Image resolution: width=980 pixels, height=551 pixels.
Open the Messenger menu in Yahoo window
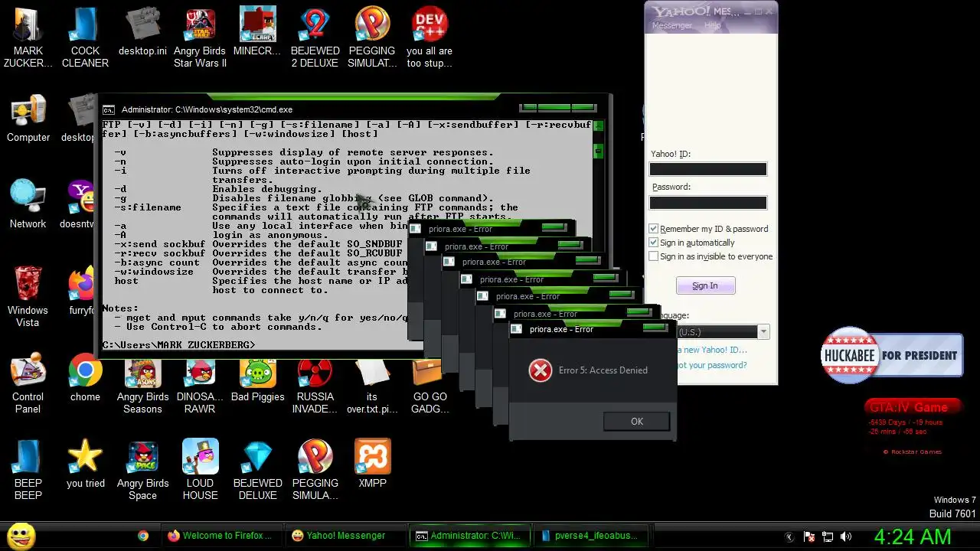click(671, 25)
